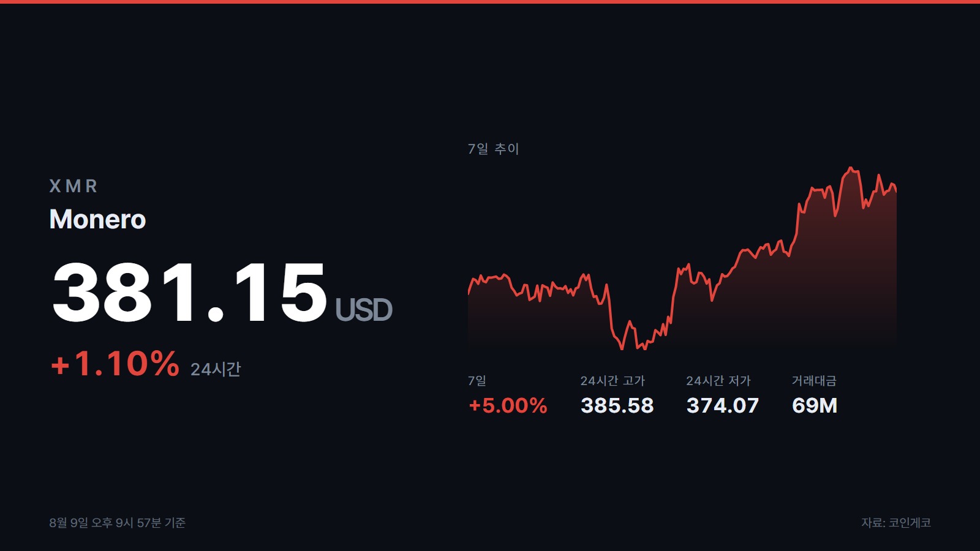Click the 자료: 코인게코 source credit

(896, 523)
